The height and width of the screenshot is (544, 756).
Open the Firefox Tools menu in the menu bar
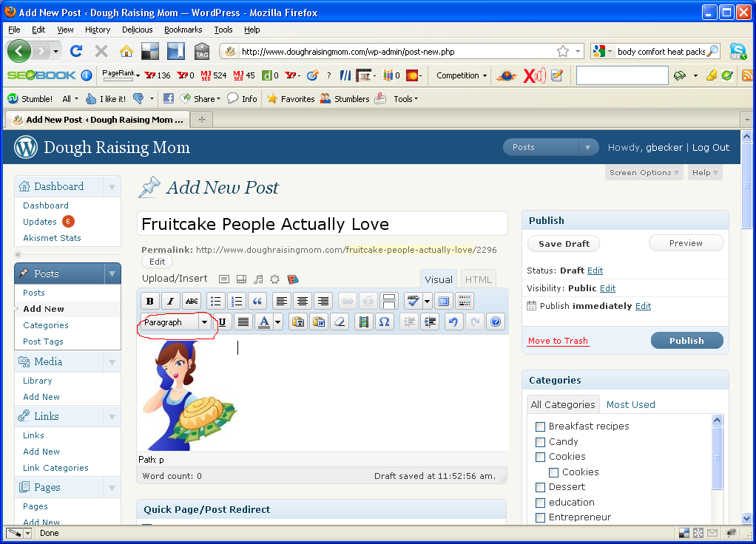223,30
